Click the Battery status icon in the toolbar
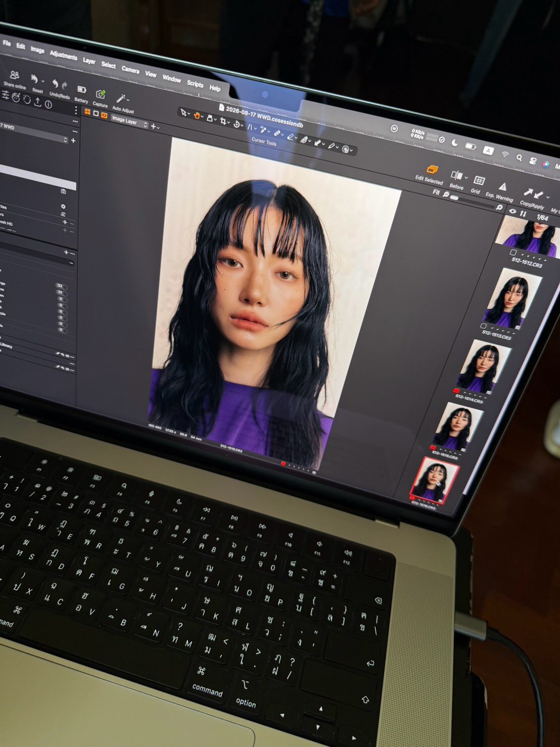 (81, 90)
